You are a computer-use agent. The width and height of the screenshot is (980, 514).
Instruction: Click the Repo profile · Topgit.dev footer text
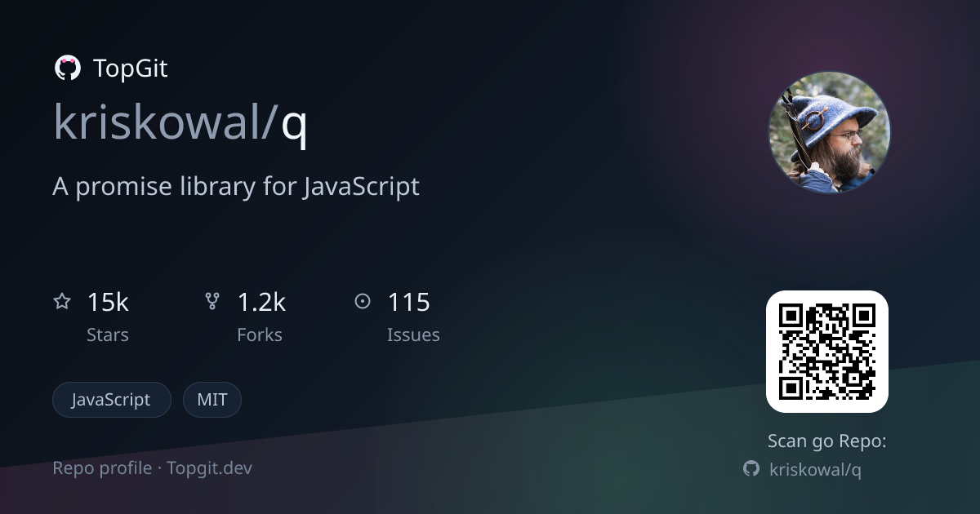coord(153,468)
